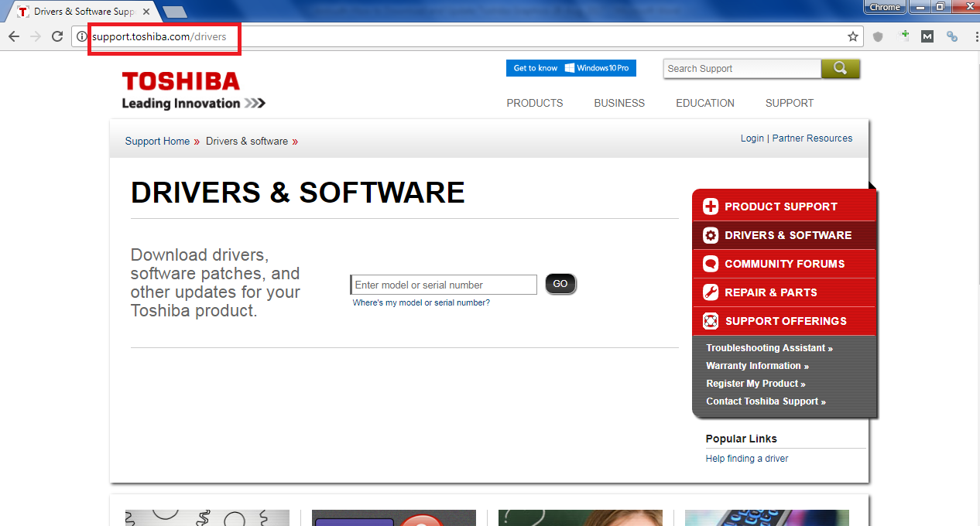
Task: Select DRIVERS & SOFTWARE sidebar item
Action: coord(784,235)
